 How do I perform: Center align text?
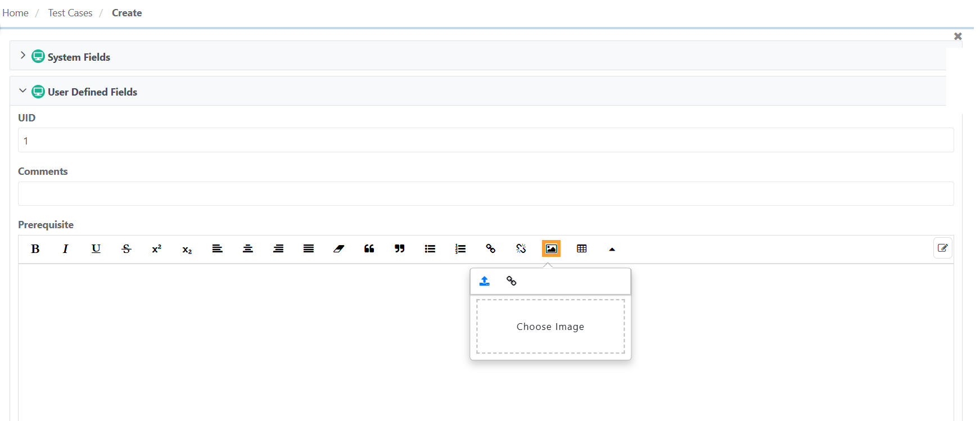point(247,248)
